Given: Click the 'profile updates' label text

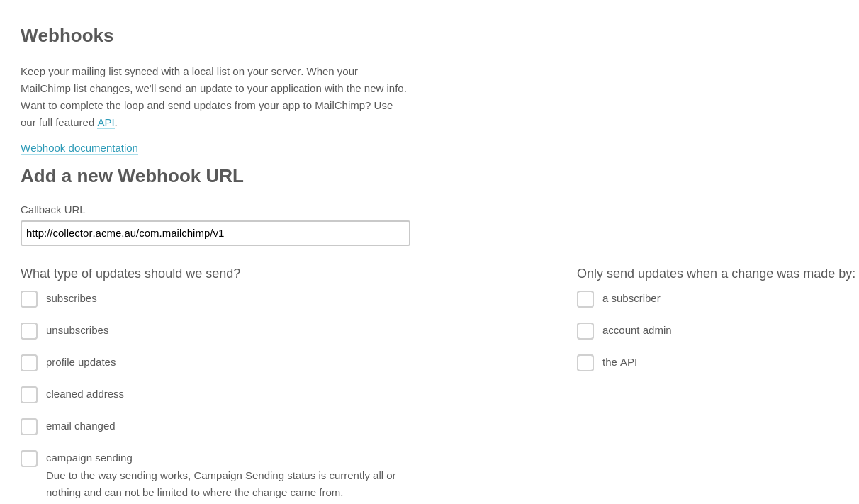Looking at the screenshot, I should (81, 362).
